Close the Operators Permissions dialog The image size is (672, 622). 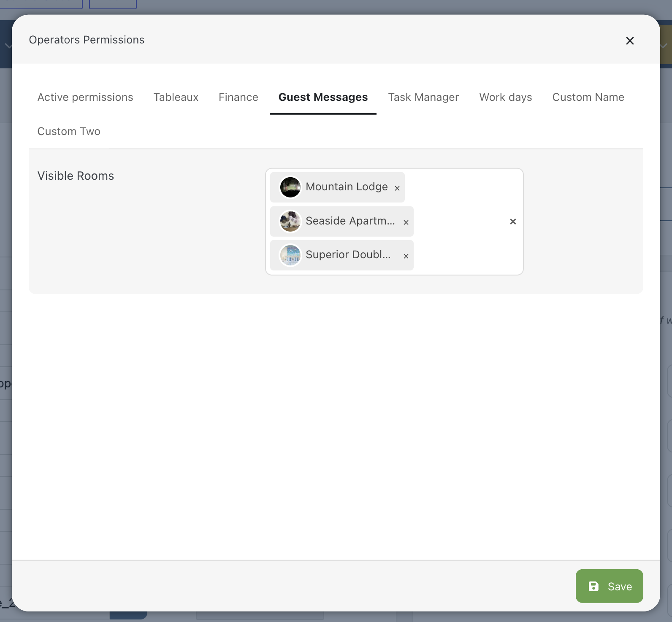pyautogui.click(x=630, y=41)
